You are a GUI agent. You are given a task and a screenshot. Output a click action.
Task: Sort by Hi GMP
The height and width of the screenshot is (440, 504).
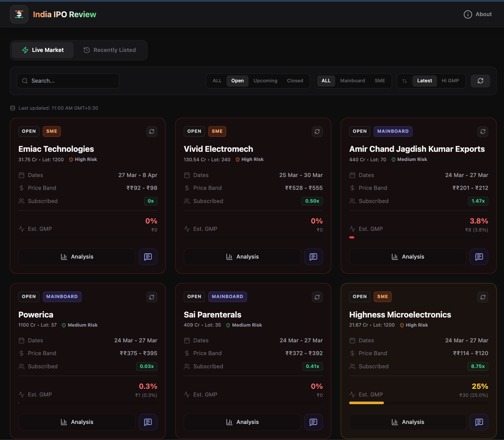[450, 81]
